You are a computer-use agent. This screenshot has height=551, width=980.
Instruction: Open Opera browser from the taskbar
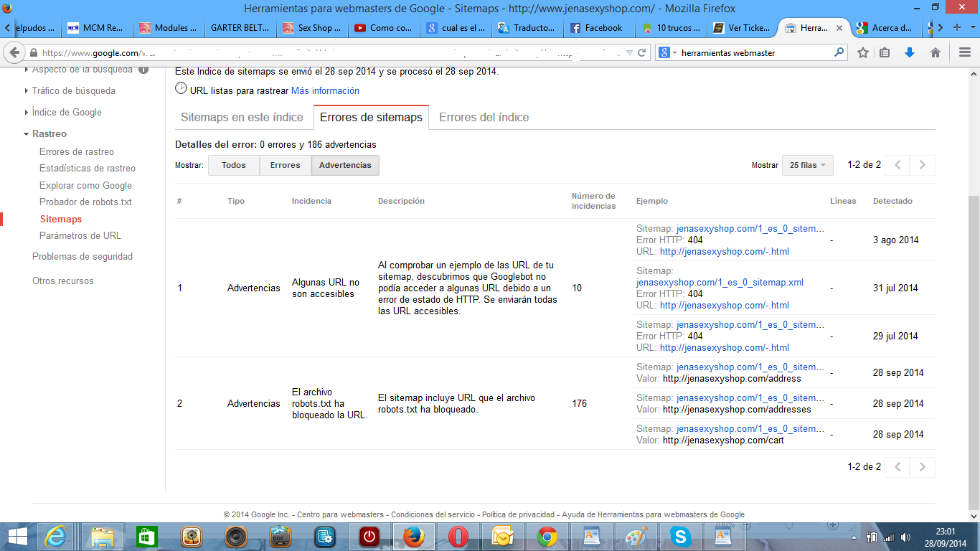pyautogui.click(x=458, y=537)
